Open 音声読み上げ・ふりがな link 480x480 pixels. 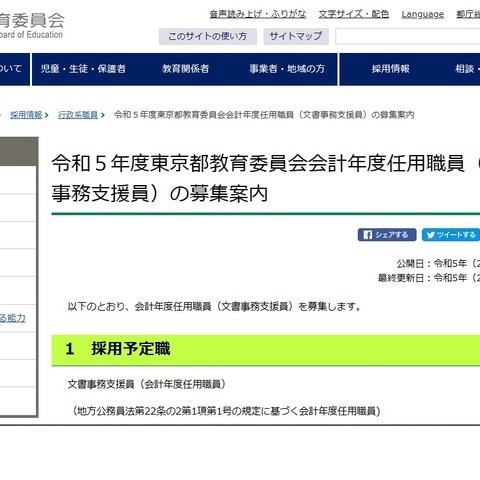point(258,14)
